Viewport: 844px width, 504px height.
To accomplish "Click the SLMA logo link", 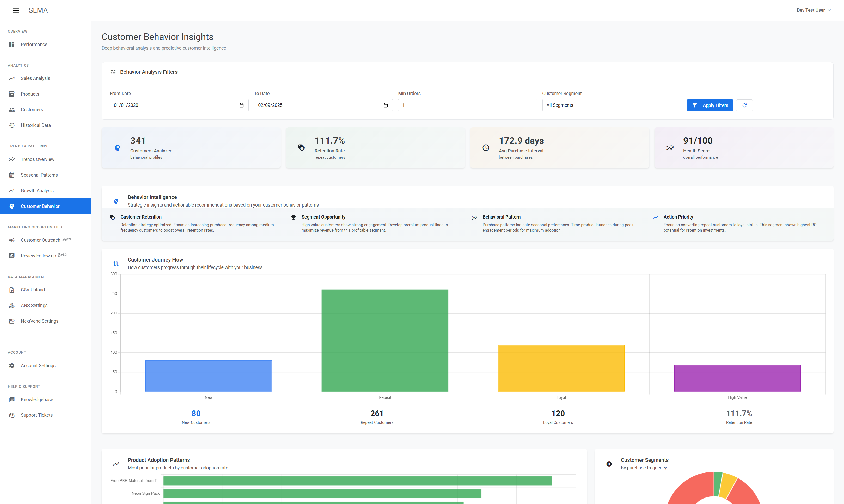I will [x=38, y=10].
